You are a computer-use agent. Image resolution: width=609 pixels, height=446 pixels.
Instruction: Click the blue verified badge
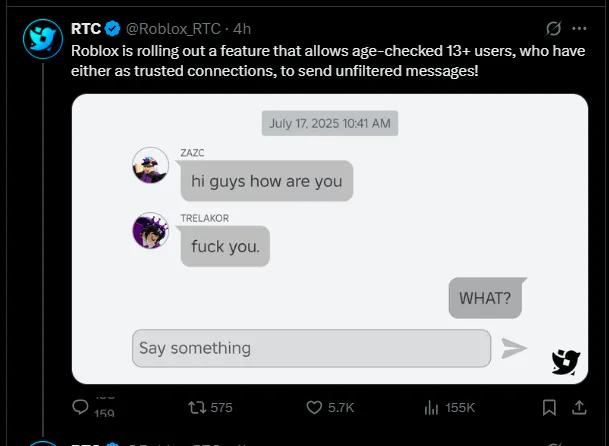pos(113,29)
